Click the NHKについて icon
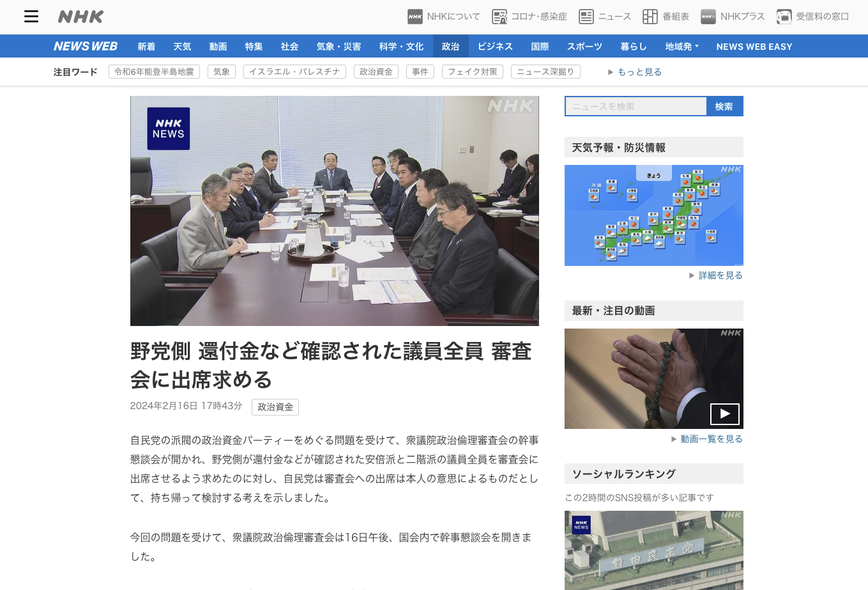 pyautogui.click(x=415, y=17)
